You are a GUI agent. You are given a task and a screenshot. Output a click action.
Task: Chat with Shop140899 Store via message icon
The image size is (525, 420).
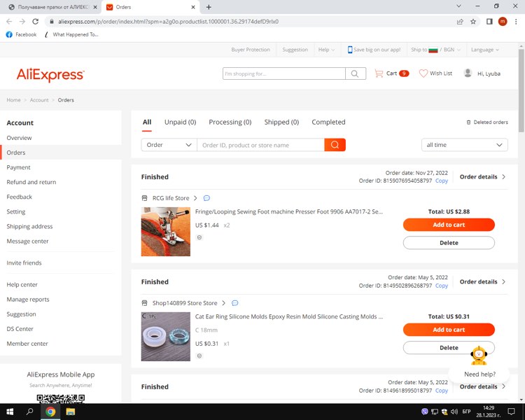(234, 303)
